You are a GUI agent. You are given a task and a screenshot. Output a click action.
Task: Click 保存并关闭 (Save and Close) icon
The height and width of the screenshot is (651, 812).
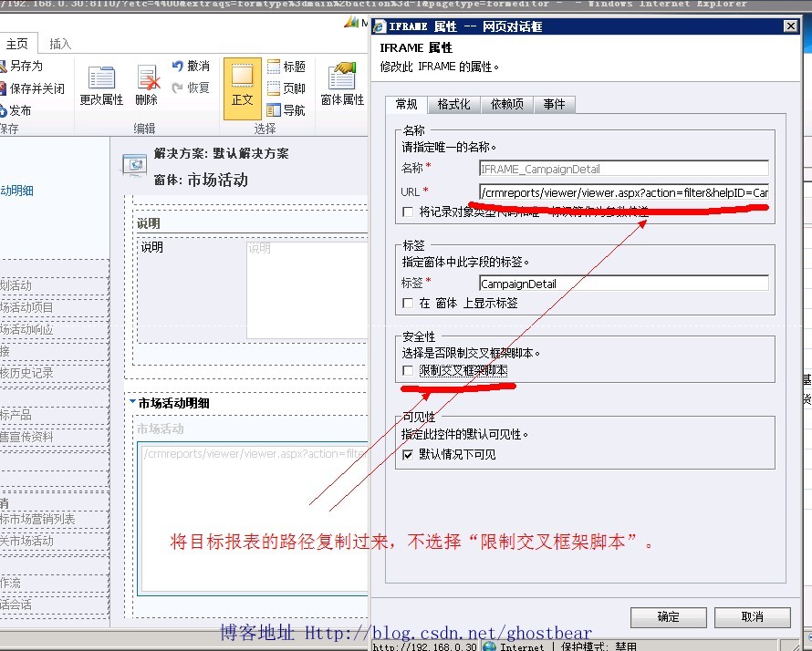pos(3,88)
